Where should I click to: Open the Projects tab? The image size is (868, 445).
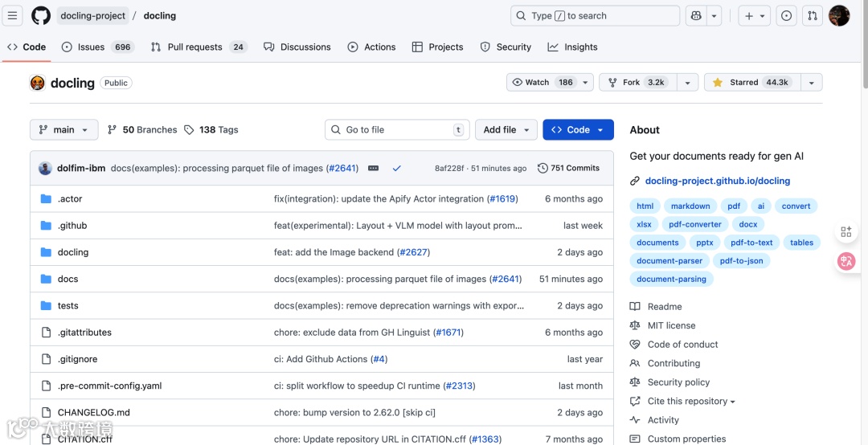pyautogui.click(x=437, y=47)
